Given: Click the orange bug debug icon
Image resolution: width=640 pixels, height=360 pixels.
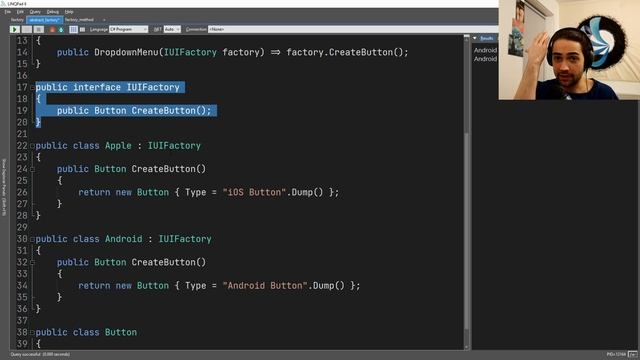Looking at the screenshot, I should pos(52,29).
